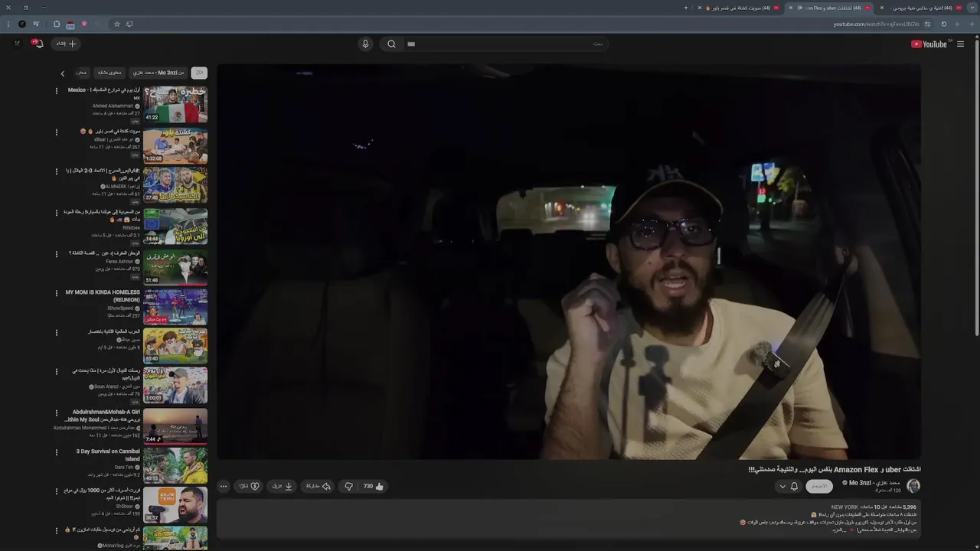Open the MY MOM IS KINDA HOMELESS thumbnail

pyautogui.click(x=175, y=307)
